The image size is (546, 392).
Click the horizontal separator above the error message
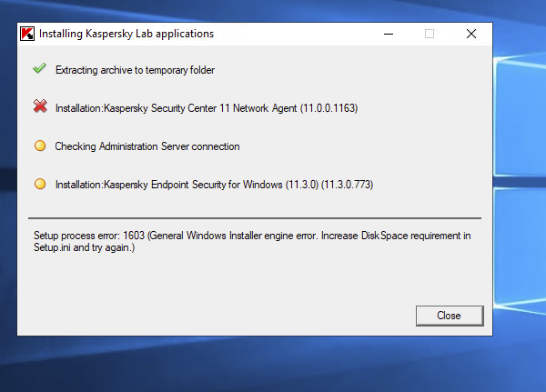coord(254,218)
